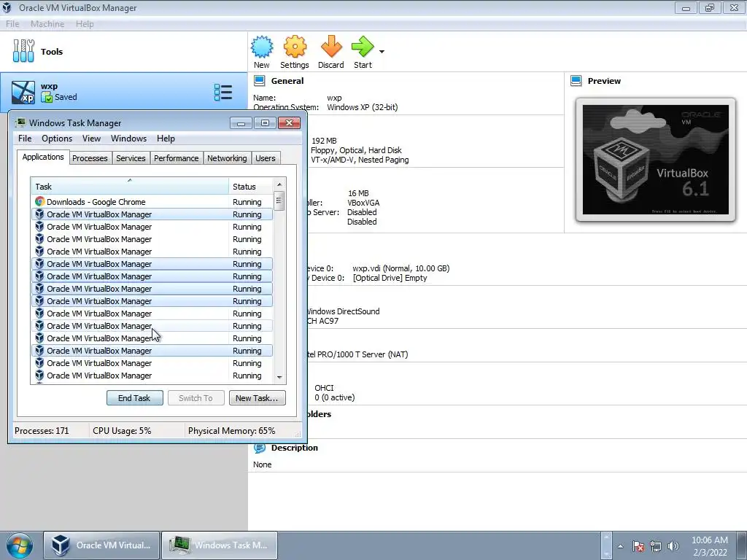The image size is (747, 560).
Task: Open the wxp machine tools menu icon
Action: pyautogui.click(x=223, y=93)
